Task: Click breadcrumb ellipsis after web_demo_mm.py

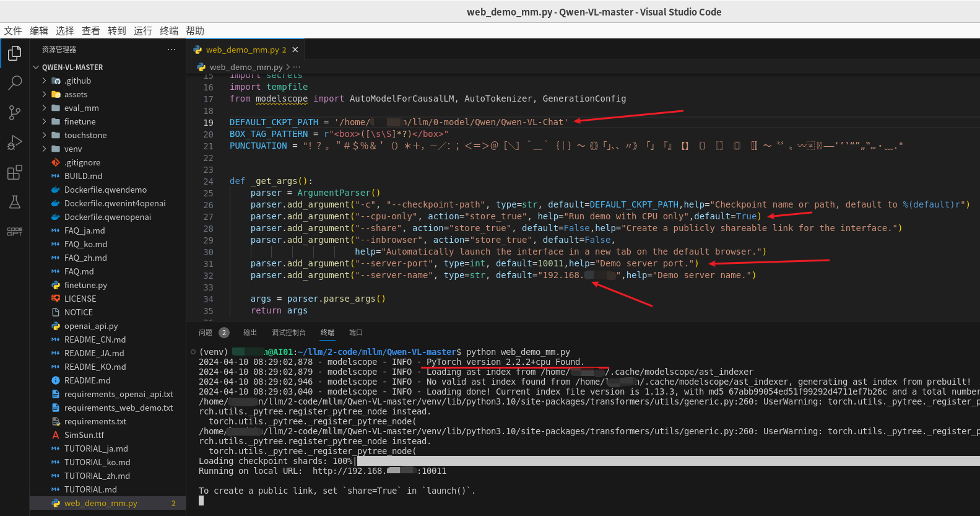Action: pos(297,67)
